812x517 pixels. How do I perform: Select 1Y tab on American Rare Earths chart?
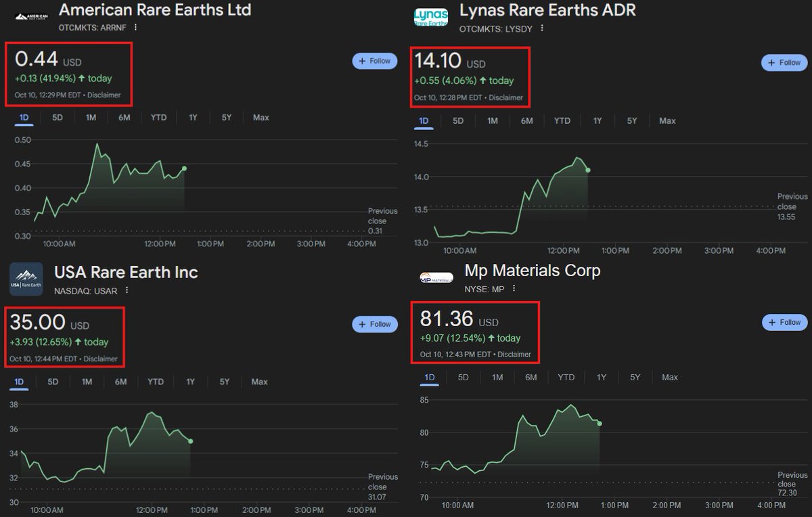193,118
